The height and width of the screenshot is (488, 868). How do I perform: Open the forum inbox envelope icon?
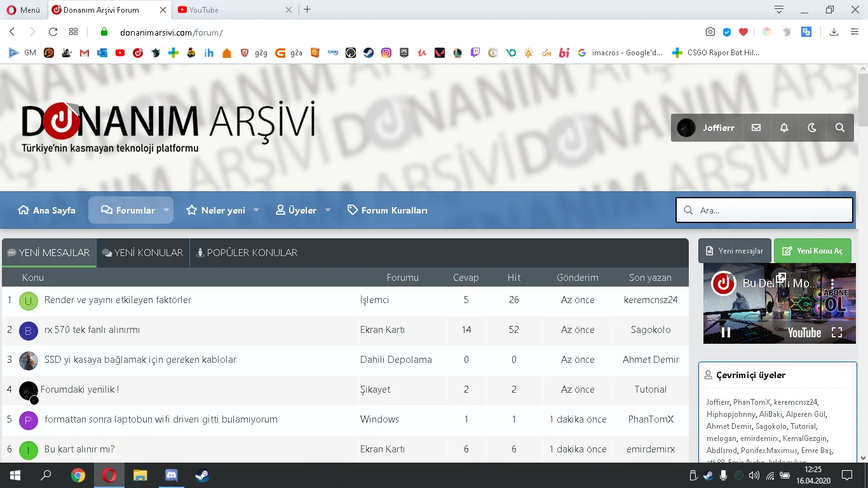click(756, 128)
